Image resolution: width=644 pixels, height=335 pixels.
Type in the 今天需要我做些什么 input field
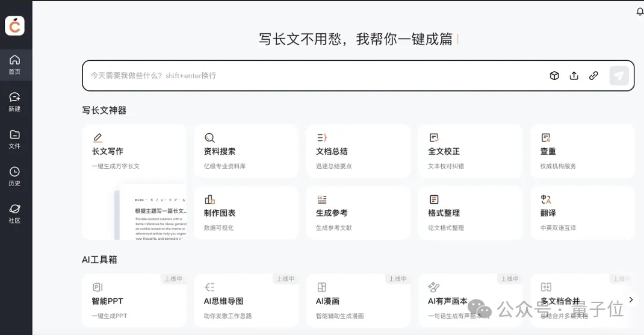click(313, 76)
